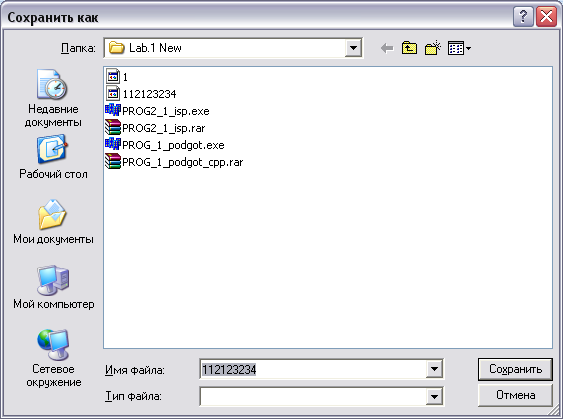The height and width of the screenshot is (419, 563).
Task: Click the help question mark button
Action: pos(523,17)
